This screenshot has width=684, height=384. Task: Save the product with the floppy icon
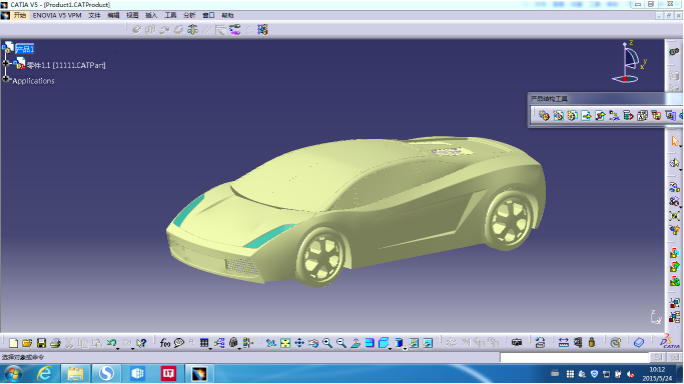[41, 343]
